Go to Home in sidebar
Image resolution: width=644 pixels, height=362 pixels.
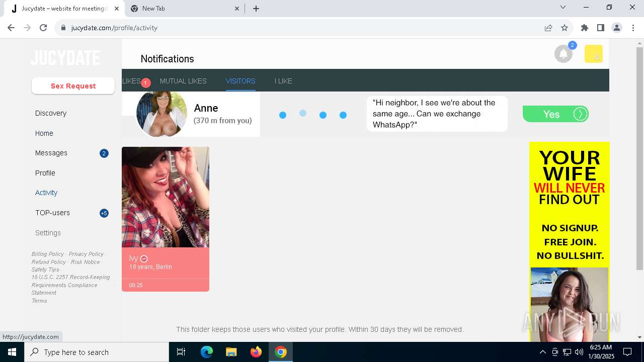(x=44, y=133)
